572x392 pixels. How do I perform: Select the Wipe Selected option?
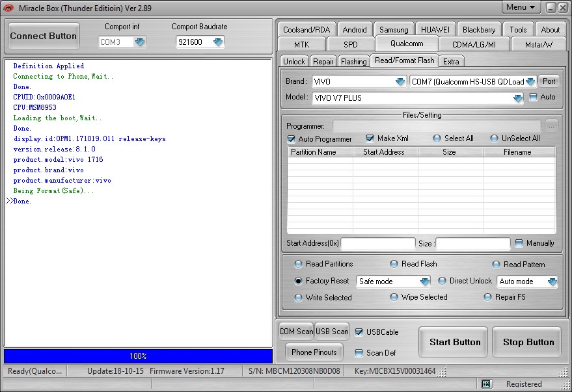click(394, 297)
